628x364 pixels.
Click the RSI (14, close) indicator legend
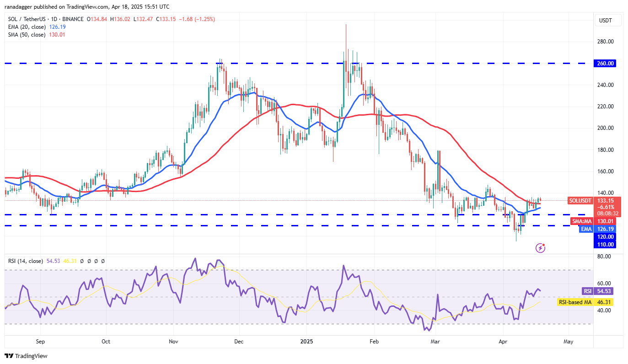pyautogui.click(x=25, y=261)
